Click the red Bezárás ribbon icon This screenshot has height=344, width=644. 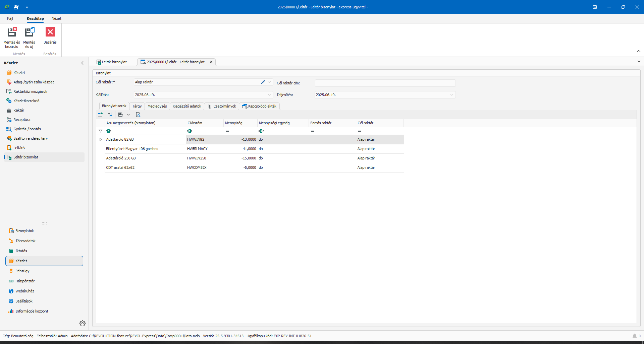click(50, 32)
